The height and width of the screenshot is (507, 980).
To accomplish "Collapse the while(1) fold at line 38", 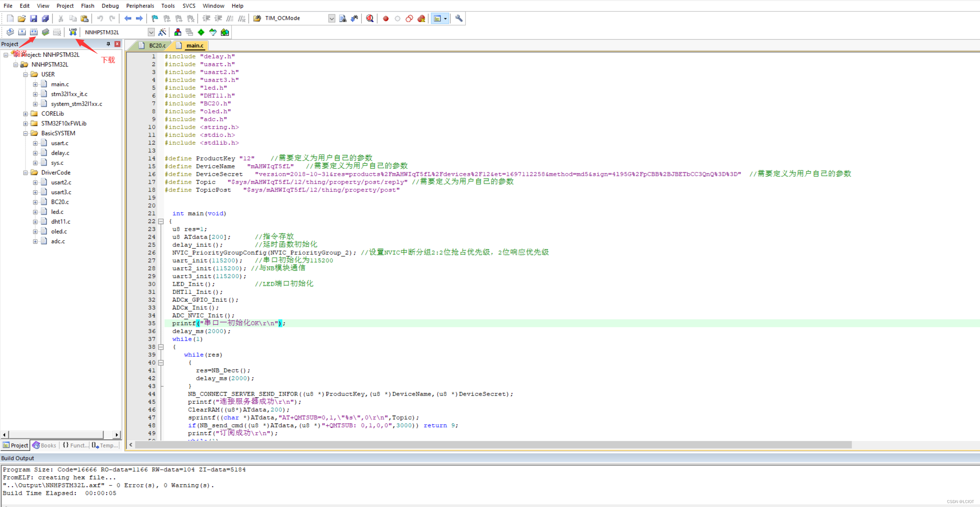I will pyautogui.click(x=161, y=347).
